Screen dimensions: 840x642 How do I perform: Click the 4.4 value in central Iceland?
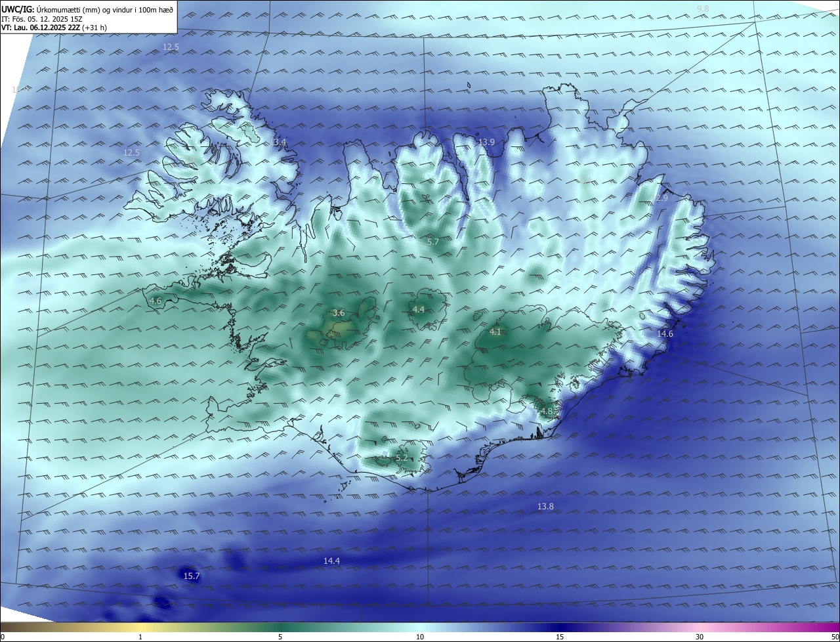pyautogui.click(x=419, y=310)
